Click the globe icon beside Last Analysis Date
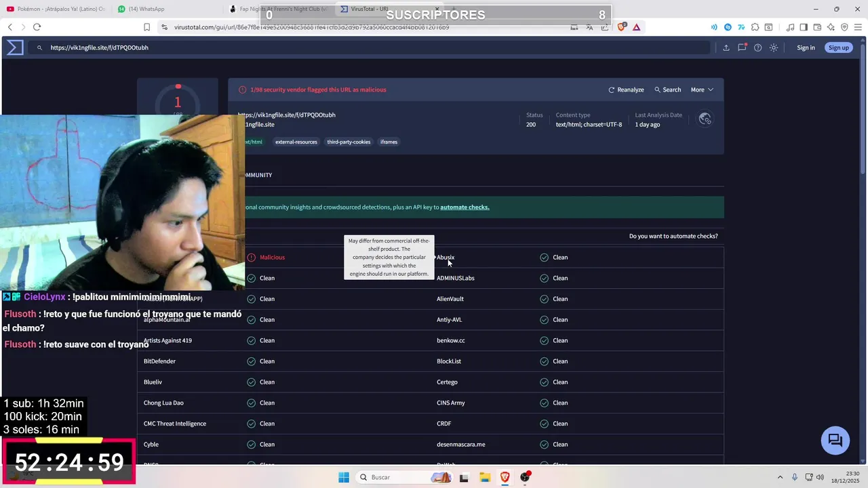 (x=705, y=119)
